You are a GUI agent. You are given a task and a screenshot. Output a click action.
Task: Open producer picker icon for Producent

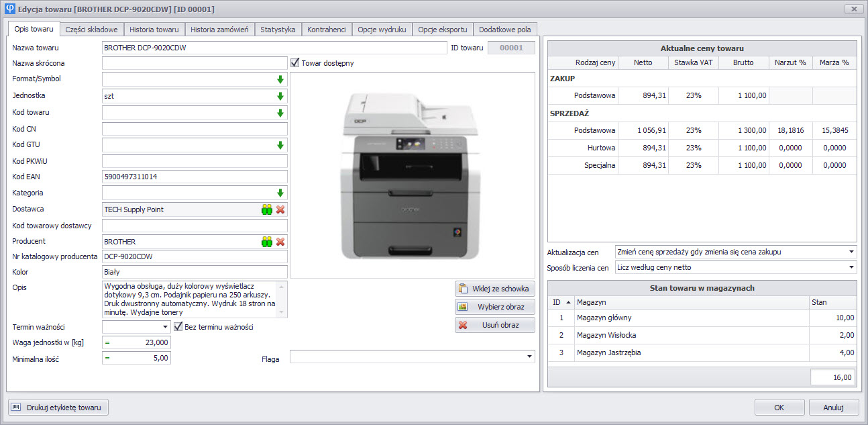[267, 242]
